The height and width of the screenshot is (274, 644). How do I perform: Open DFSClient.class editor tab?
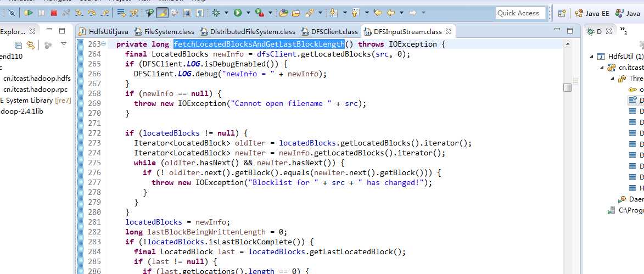click(330, 31)
